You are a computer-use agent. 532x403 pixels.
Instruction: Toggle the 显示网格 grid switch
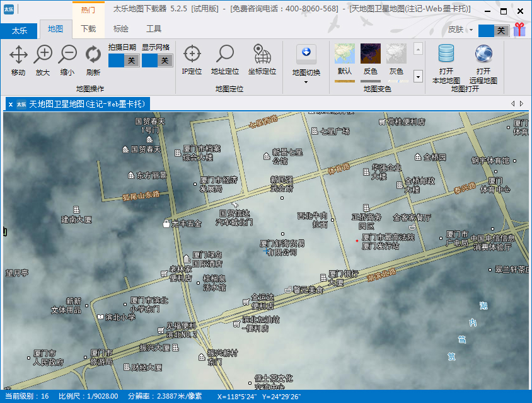pos(158,60)
